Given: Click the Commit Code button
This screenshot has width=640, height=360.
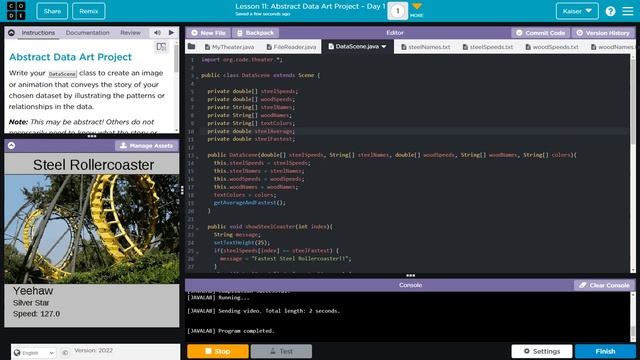Looking at the screenshot, I should 540,33.
